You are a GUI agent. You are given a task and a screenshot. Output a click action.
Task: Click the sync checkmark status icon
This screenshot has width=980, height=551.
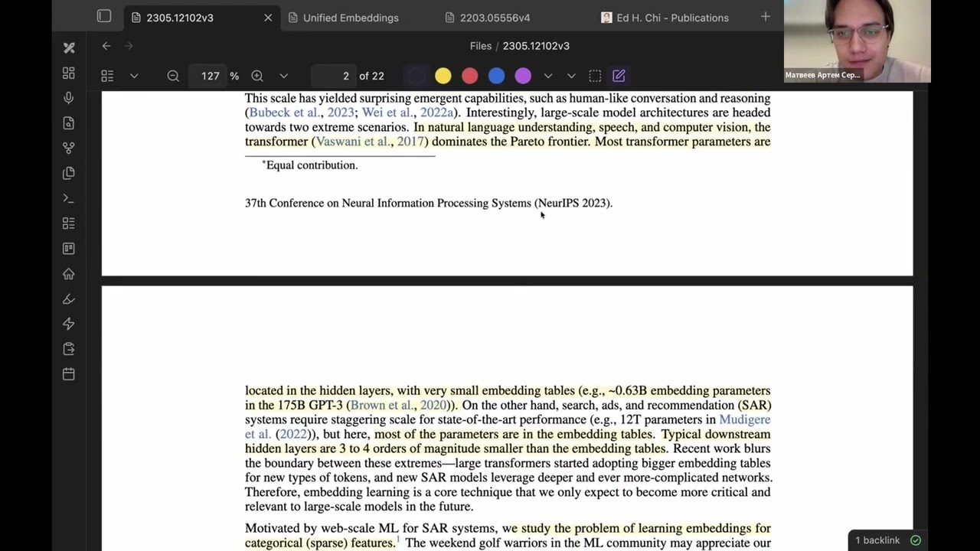click(x=916, y=540)
